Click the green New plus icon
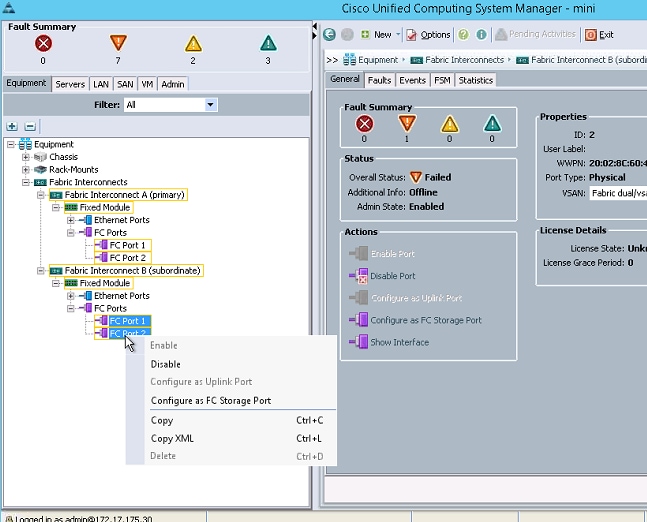The height and width of the screenshot is (522, 647). pyautogui.click(x=365, y=34)
